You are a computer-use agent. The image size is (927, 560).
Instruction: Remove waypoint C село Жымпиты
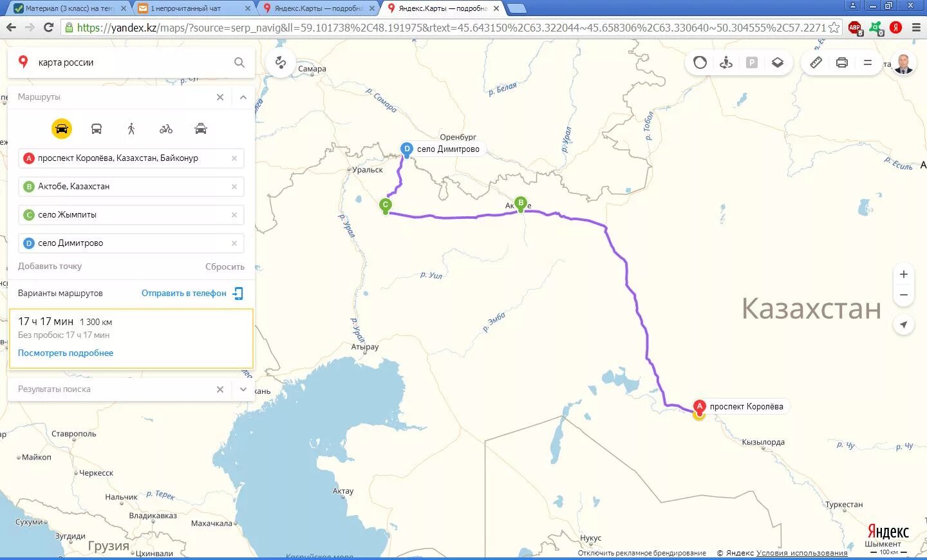[234, 215]
